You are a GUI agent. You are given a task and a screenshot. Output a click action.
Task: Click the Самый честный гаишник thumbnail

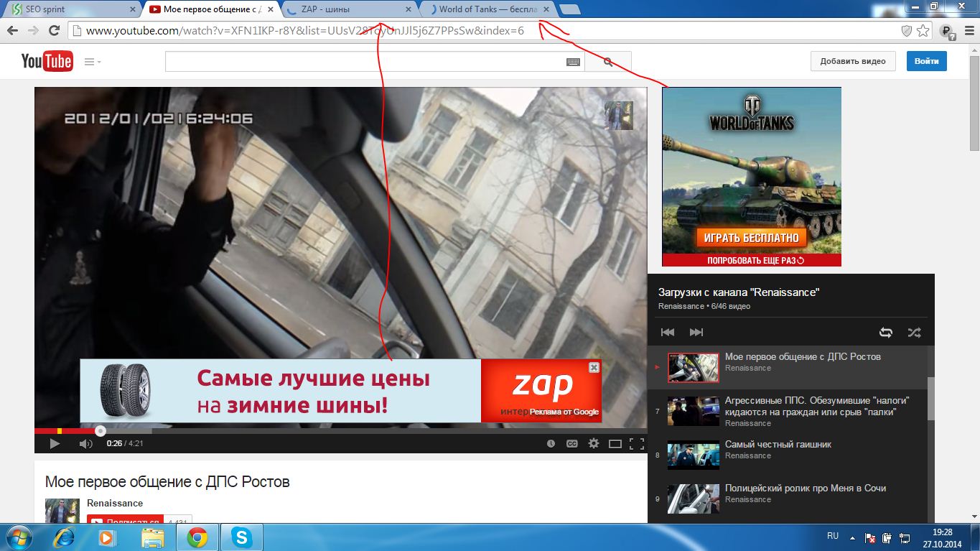(694, 455)
